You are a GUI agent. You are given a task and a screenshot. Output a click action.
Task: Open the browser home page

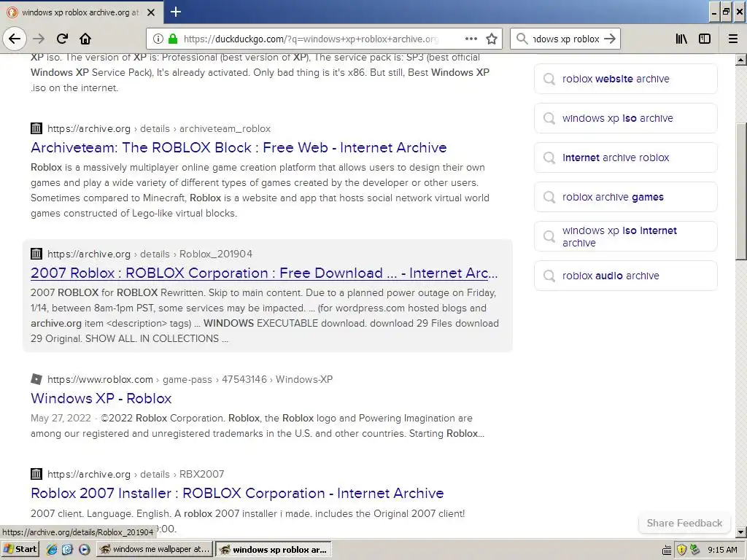(x=85, y=39)
